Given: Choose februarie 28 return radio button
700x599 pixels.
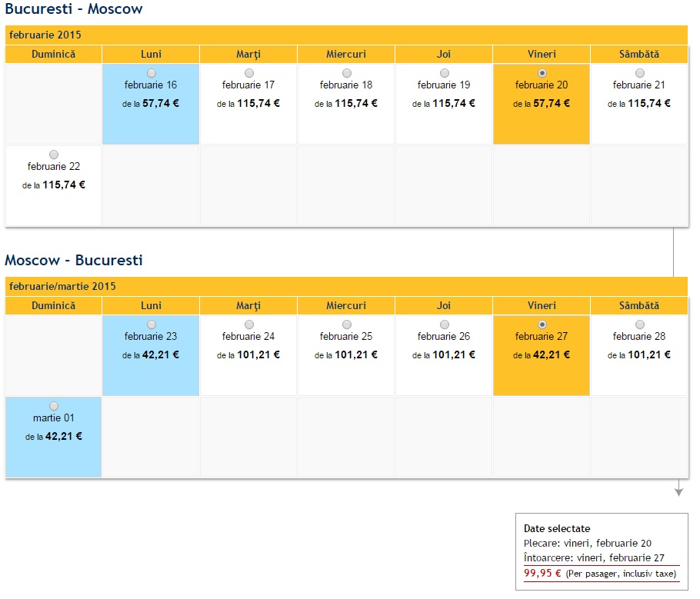Looking at the screenshot, I should point(640,324).
